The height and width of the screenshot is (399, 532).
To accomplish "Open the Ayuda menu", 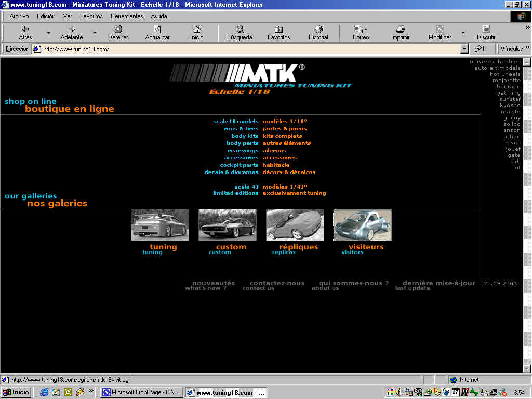I will click(x=159, y=16).
